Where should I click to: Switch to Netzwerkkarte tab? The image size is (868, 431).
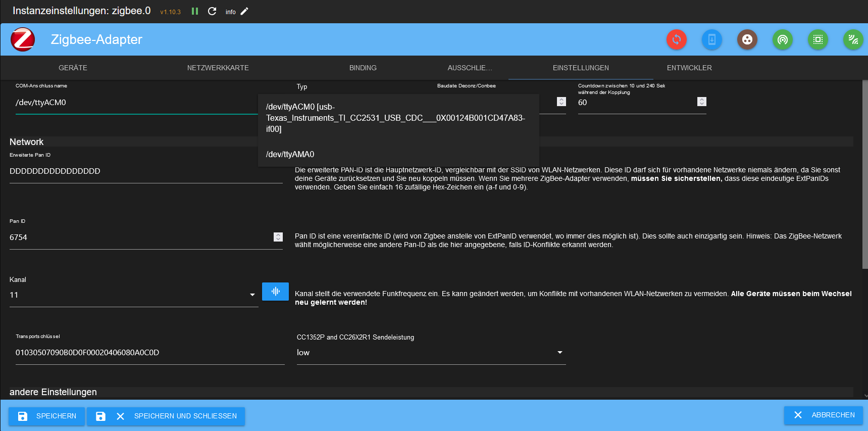click(218, 68)
